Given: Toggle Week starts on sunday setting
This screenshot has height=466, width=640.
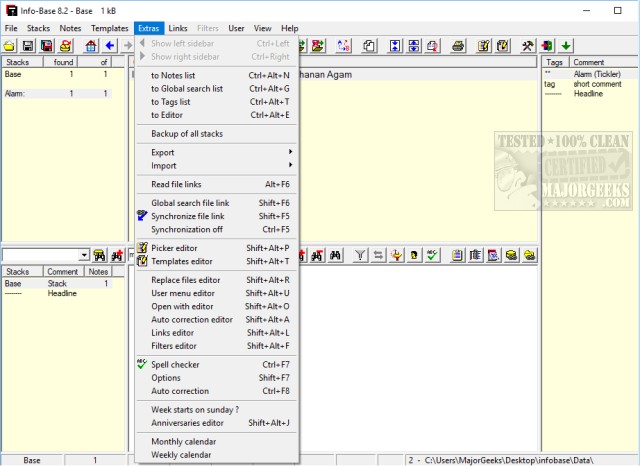Looking at the screenshot, I should click(195, 410).
